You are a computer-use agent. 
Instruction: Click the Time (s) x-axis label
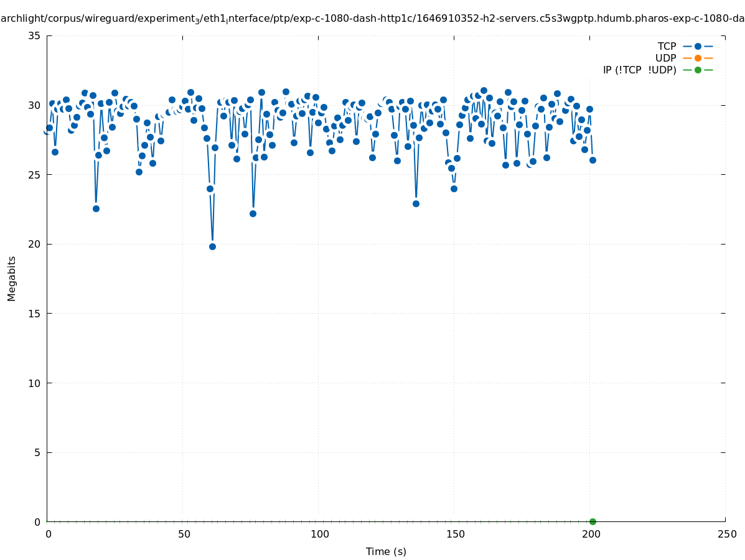click(386, 551)
